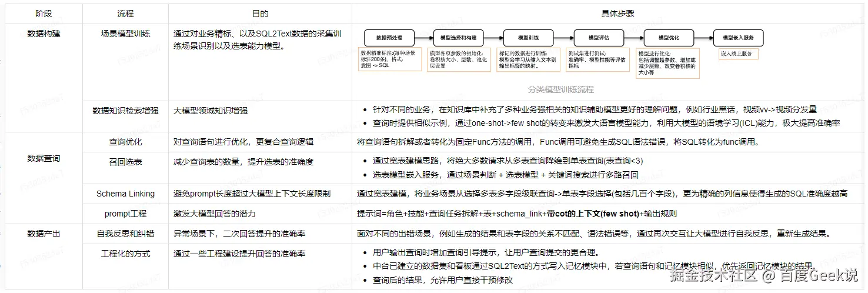Click the '模型各项参数的初始化' note box

pyautogui.click(x=459, y=59)
